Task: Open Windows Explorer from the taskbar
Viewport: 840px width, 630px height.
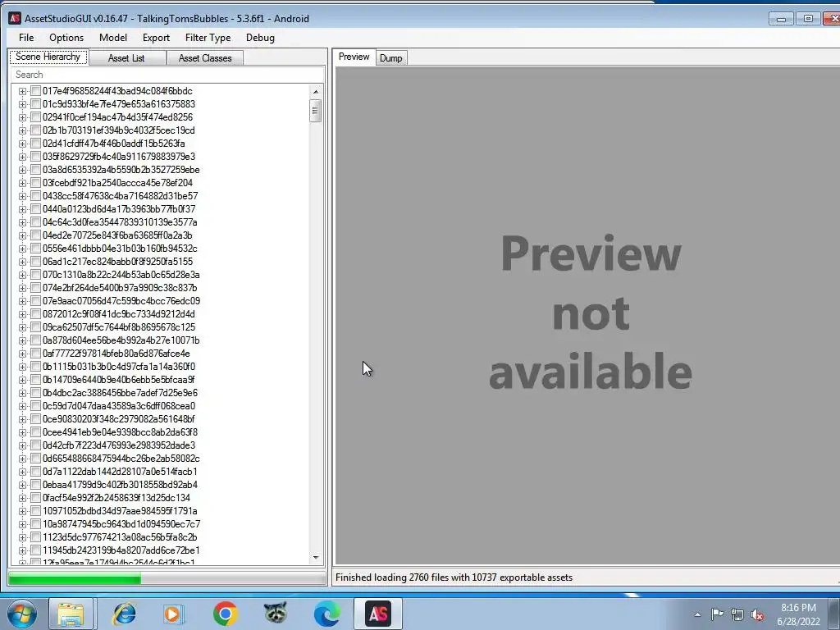Action: tap(71, 614)
